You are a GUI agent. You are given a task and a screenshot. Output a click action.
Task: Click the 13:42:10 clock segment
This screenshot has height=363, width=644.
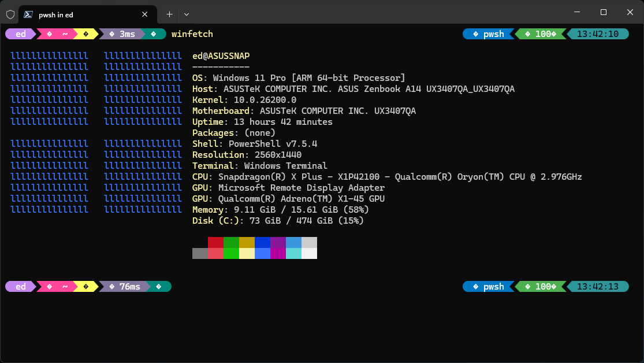coord(597,34)
